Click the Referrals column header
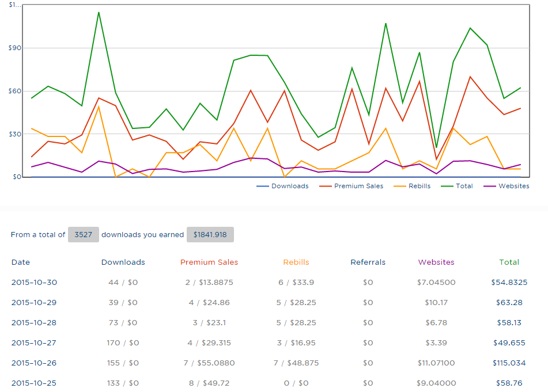The image size is (548, 392). (x=368, y=262)
